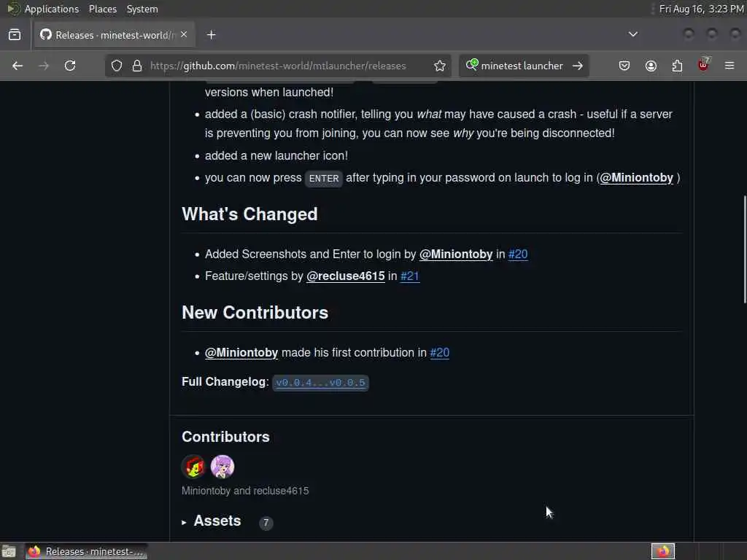747x560 pixels.
Task: Click 'Miniontoby and recluse4615' caption
Action: click(x=245, y=491)
